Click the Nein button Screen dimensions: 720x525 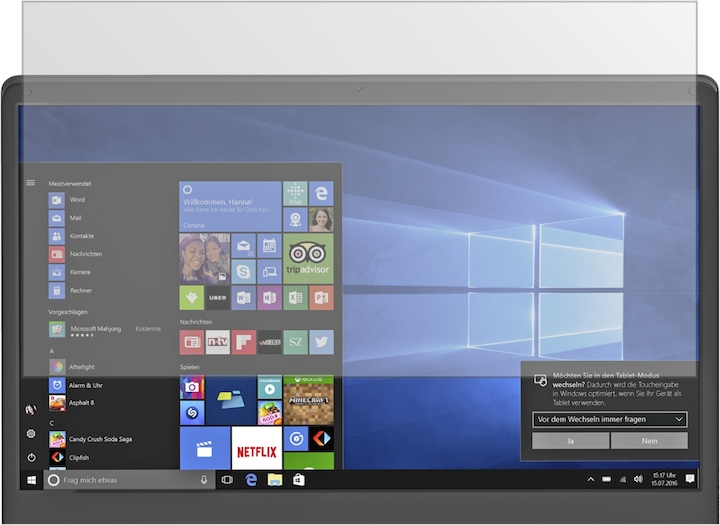649,441
